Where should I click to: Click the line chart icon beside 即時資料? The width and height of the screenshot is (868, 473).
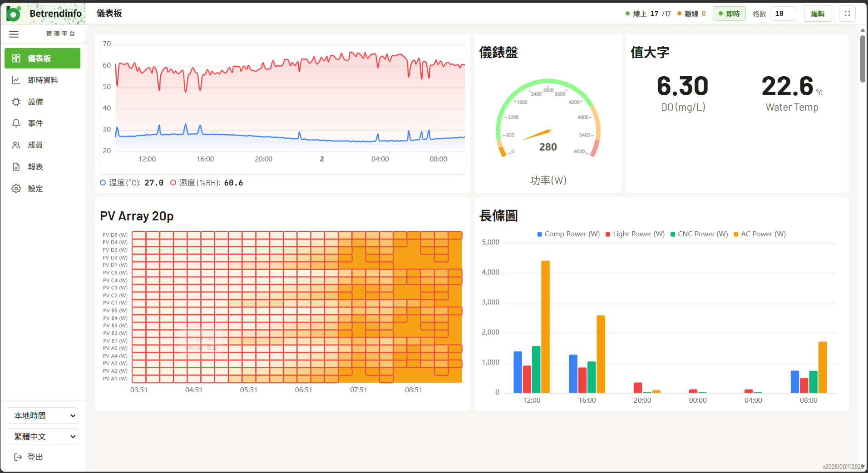point(16,80)
